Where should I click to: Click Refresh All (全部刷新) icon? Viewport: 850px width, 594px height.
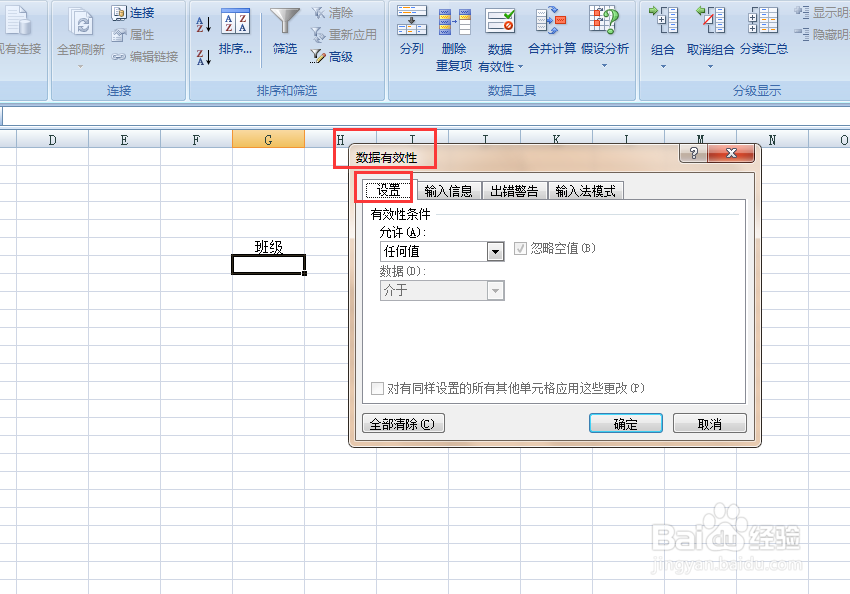tap(81, 24)
